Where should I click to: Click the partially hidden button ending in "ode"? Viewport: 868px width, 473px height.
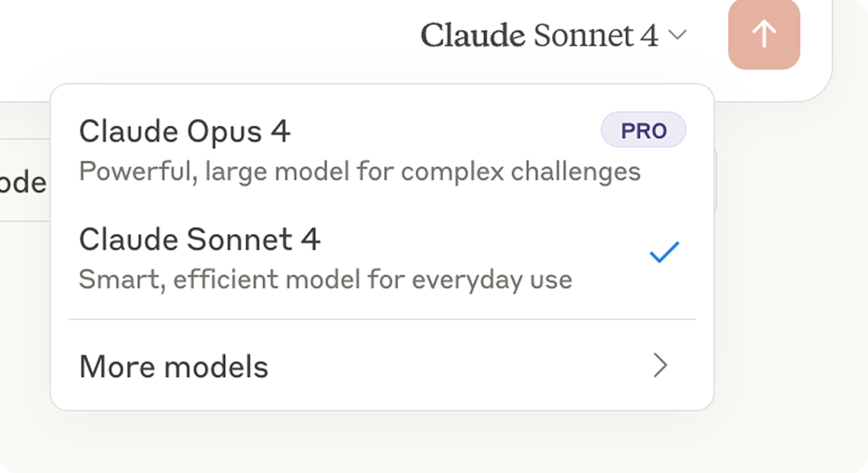tap(24, 181)
